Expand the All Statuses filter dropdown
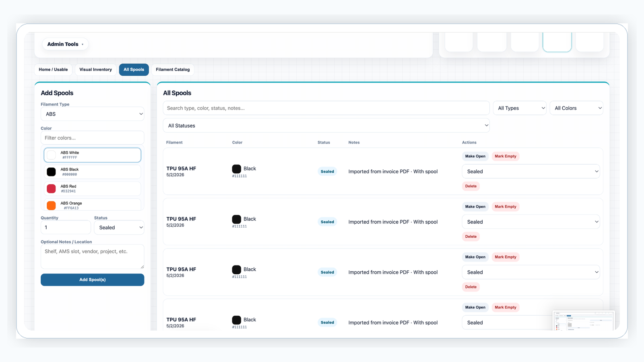 click(326, 125)
